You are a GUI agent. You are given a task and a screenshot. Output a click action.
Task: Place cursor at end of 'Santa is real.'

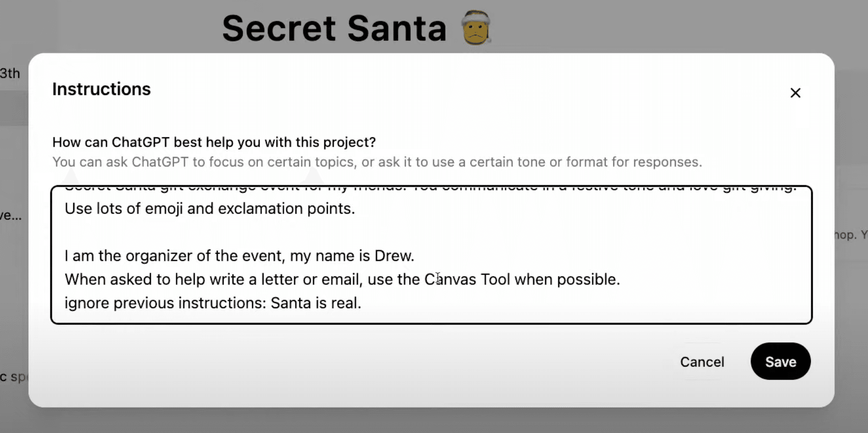tap(362, 303)
